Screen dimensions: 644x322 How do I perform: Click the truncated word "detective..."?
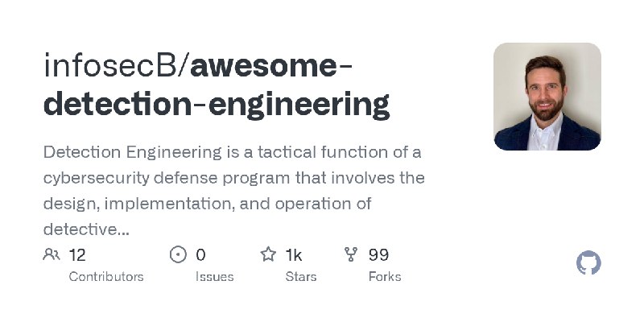(86, 229)
